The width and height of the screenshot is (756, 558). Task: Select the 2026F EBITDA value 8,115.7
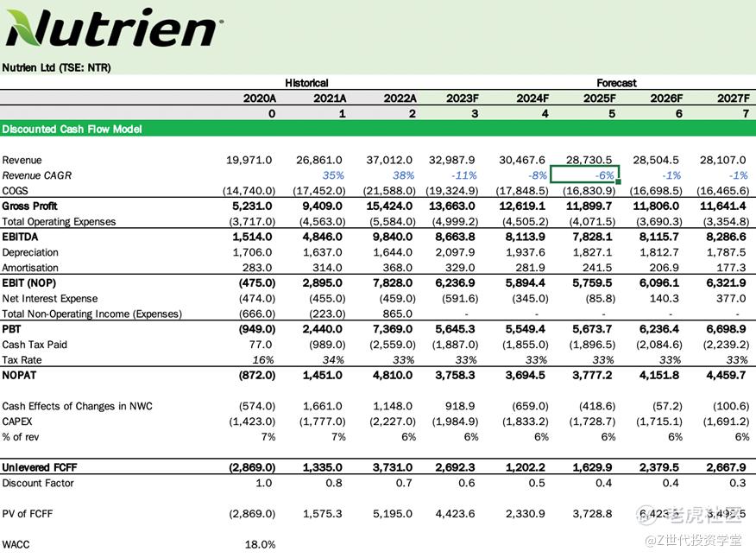tap(658, 237)
